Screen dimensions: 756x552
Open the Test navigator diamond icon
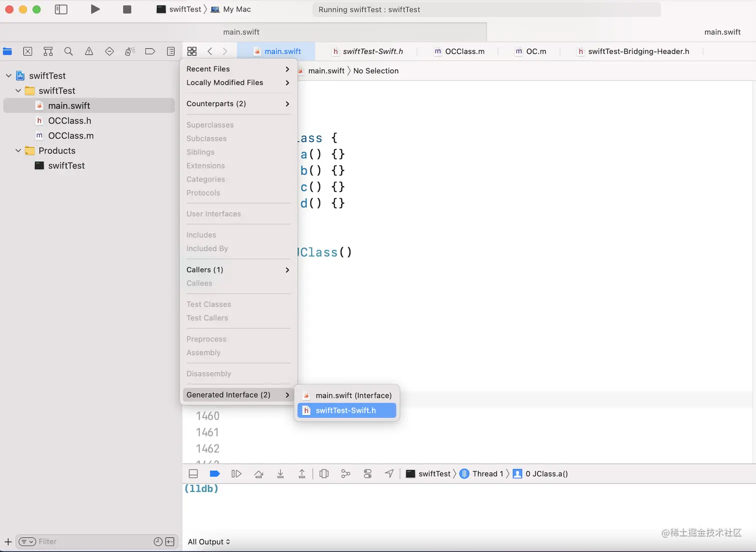(109, 51)
